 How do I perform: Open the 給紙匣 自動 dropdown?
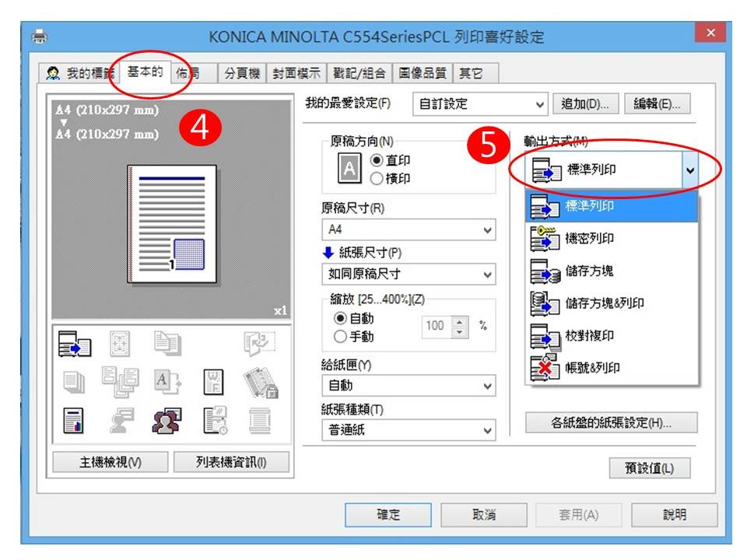(408, 385)
